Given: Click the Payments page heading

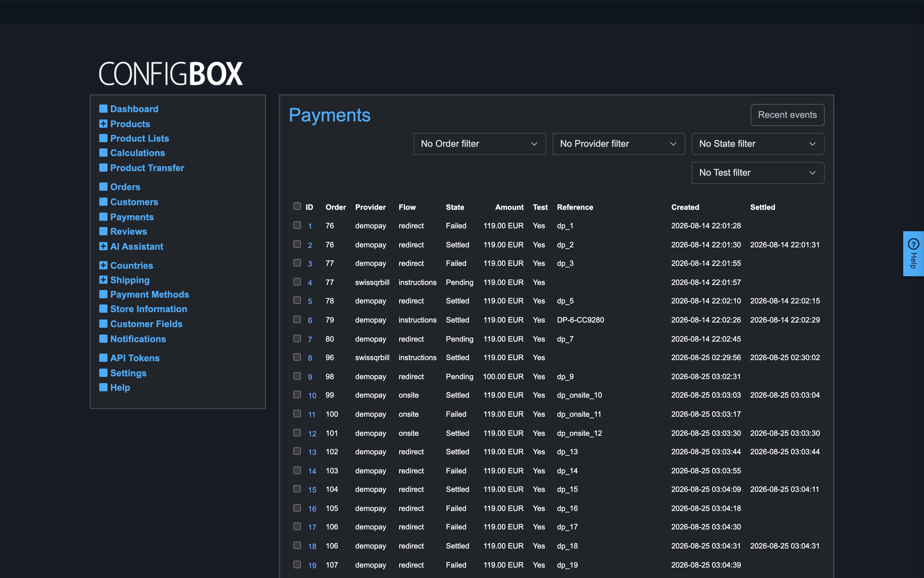Looking at the screenshot, I should coord(329,115).
